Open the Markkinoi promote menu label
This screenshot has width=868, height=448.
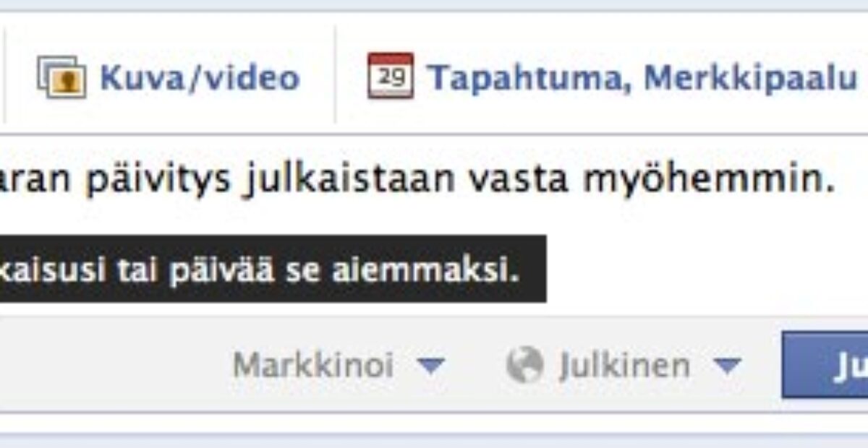[312, 366]
